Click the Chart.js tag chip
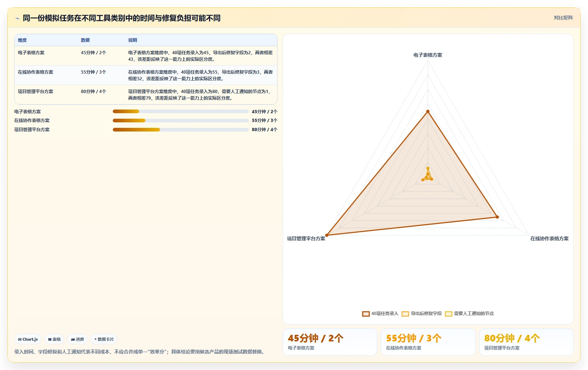This screenshot has width=588, height=370. pos(28,339)
